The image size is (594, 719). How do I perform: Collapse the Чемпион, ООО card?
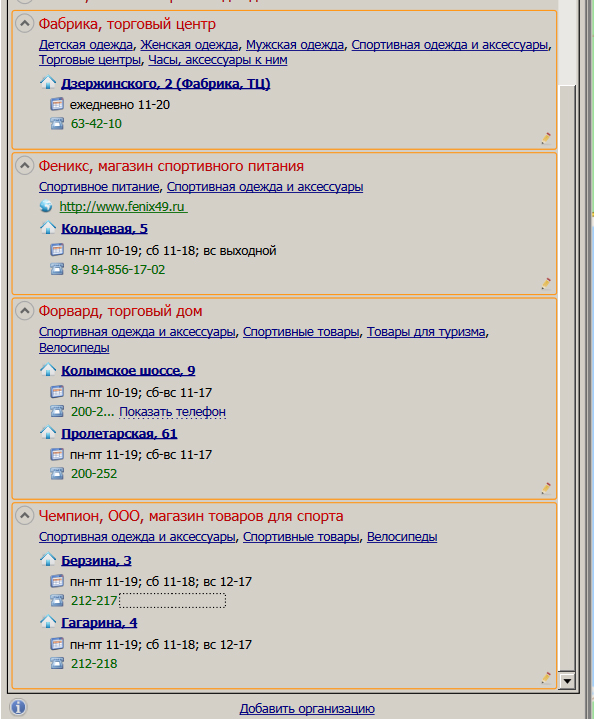click(x=24, y=515)
